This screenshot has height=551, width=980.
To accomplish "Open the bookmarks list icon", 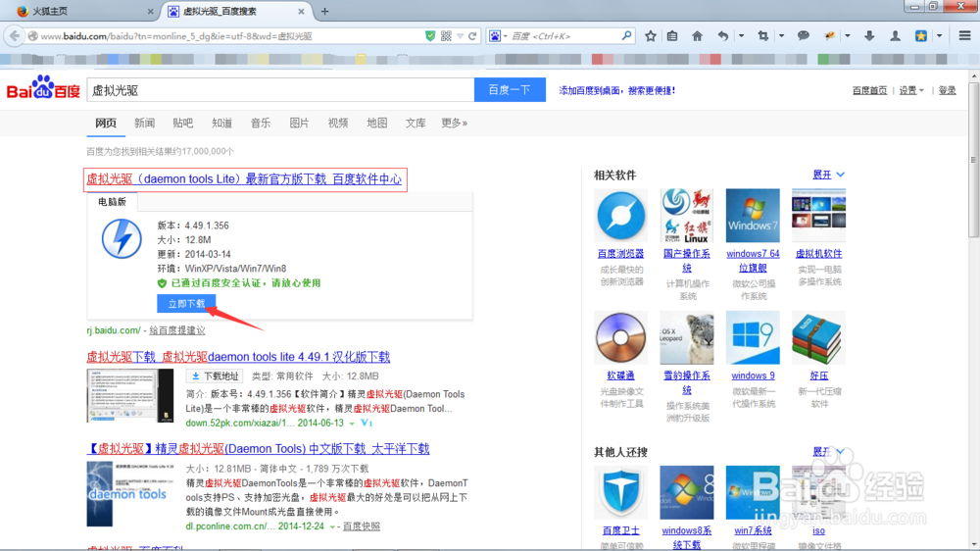I will pos(672,36).
